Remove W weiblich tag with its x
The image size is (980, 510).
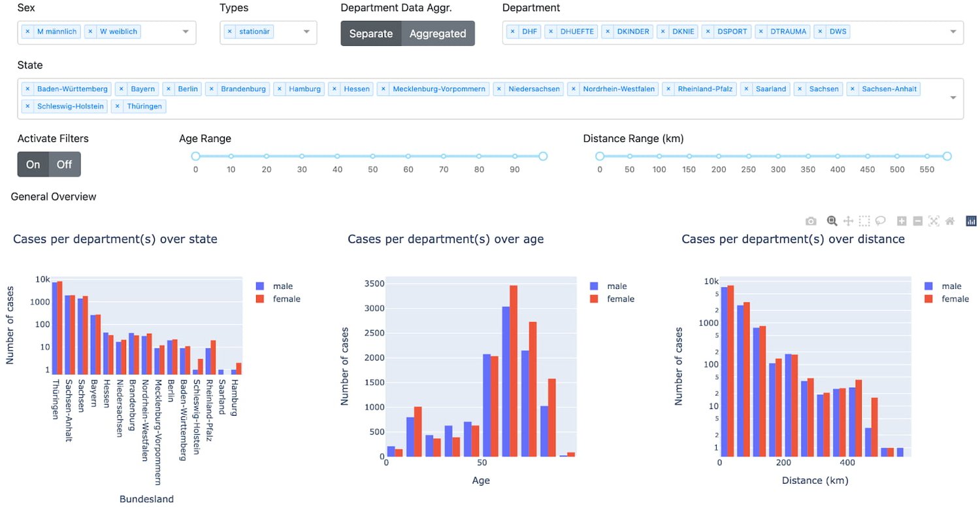coord(91,31)
